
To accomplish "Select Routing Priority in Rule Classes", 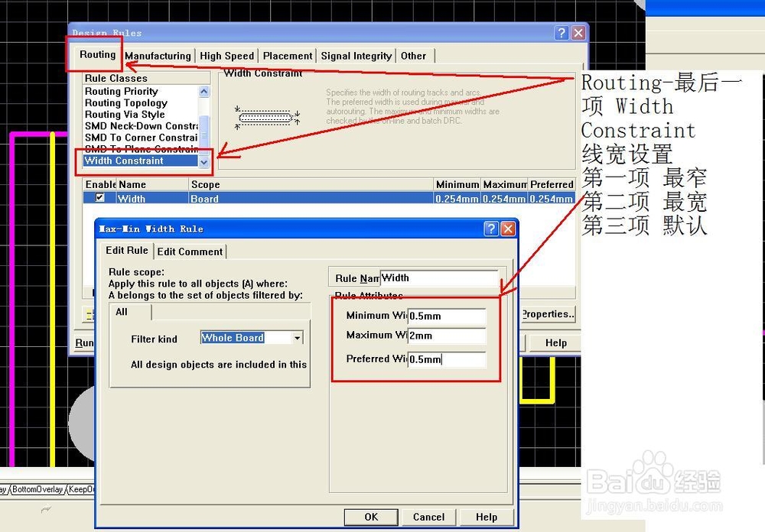I will coord(122,91).
